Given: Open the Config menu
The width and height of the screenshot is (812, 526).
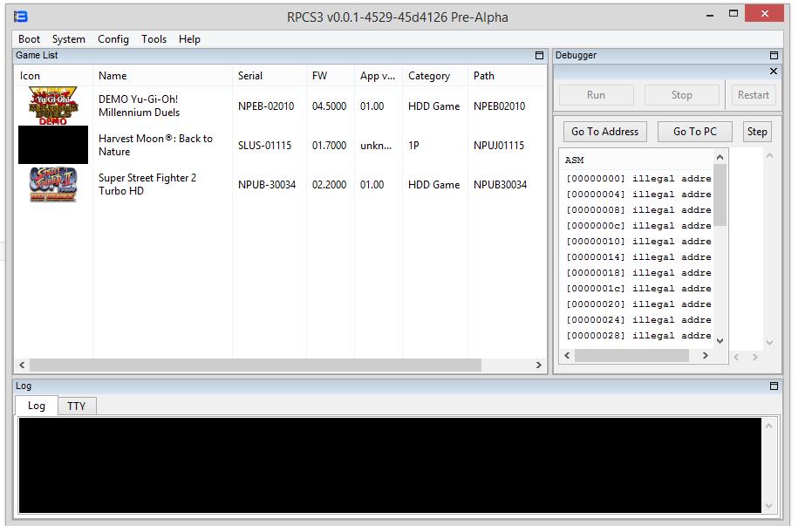Looking at the screenshot, I should coord(113,39).
